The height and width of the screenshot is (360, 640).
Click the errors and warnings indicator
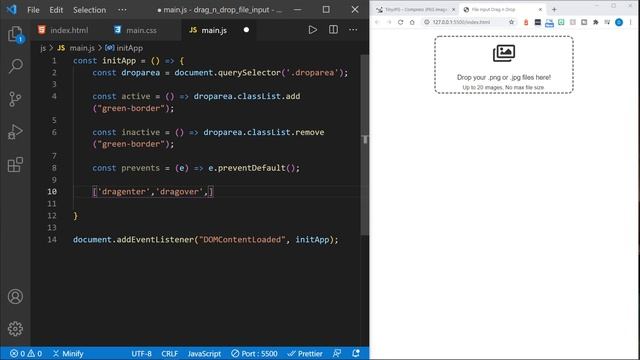click(26, 353)
